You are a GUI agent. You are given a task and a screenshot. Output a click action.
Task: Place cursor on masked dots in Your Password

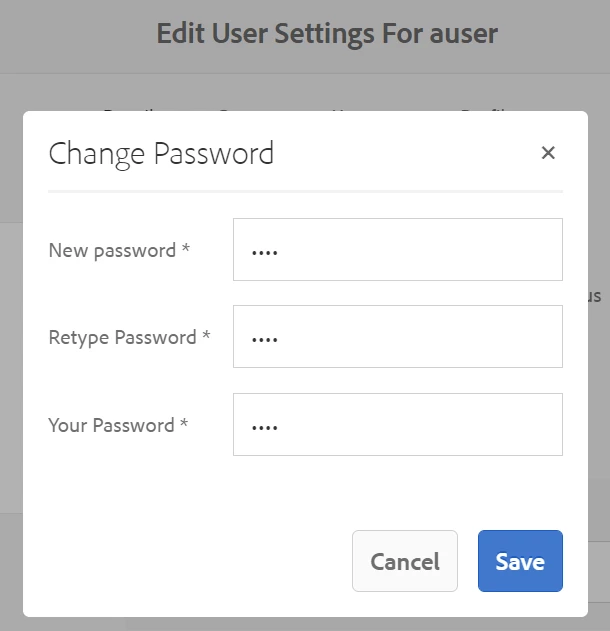[x=265, y=428]
